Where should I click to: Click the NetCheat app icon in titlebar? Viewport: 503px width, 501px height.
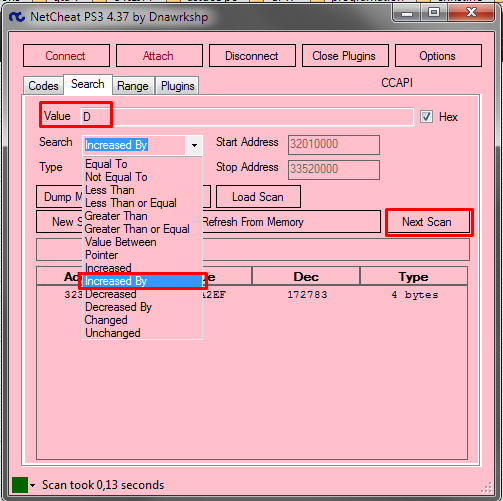[17, 17]
